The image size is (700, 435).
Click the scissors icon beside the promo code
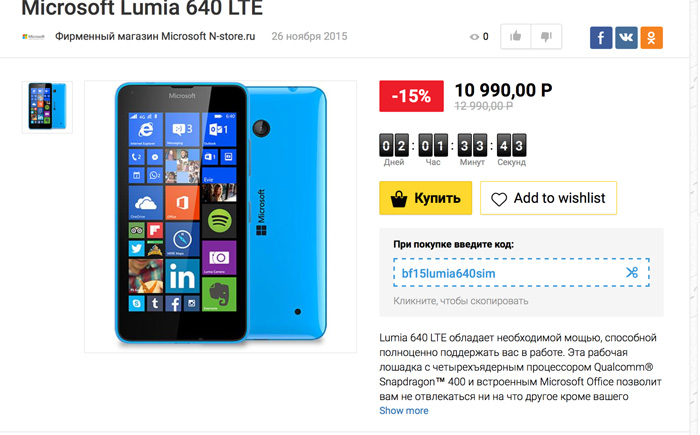pyautogui.click(x=632, y=272)
